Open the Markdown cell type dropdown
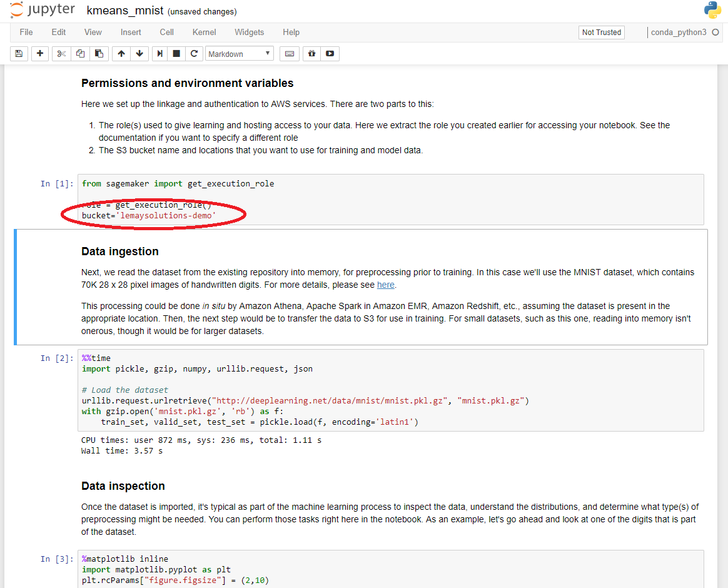The height and width of the screenshot is (588, 728). [x=240, y=54]
